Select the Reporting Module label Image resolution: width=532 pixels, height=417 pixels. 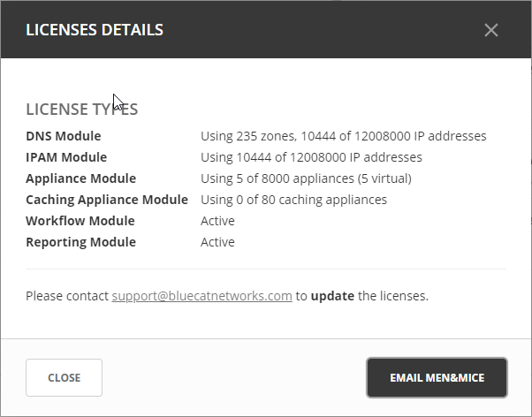pos(80,242)
